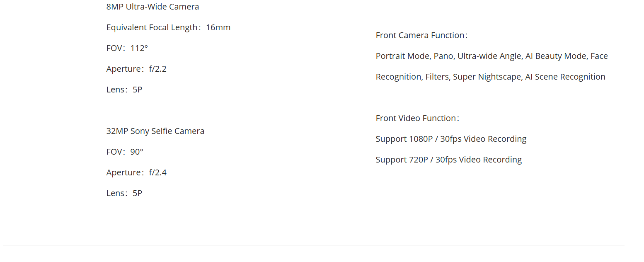Click the Lens 5P line under Ultra-Wide Camera

(124, 90)
